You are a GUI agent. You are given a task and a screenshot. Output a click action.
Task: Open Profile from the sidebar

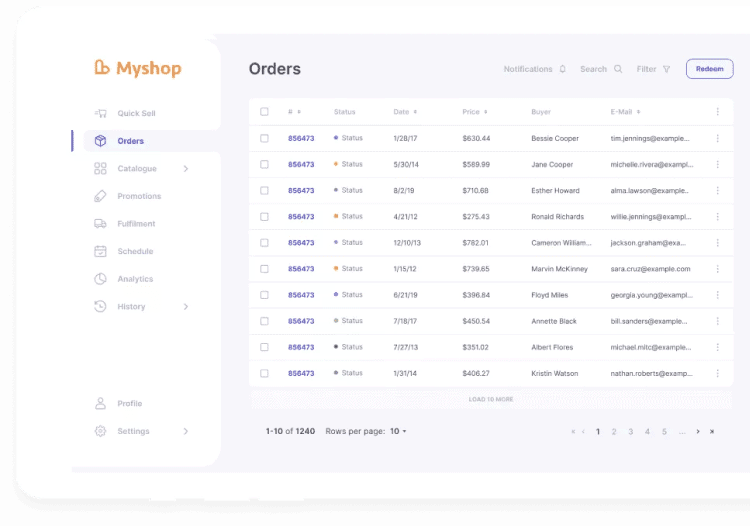click(x=129, y=404)
